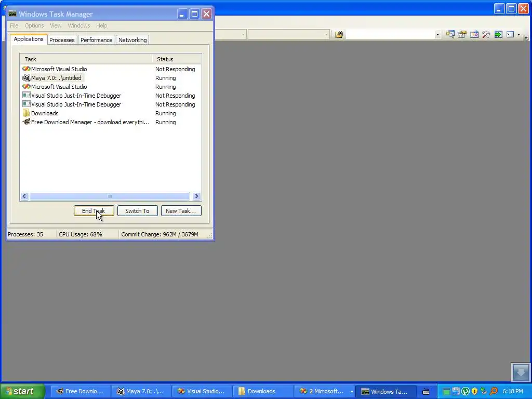Select the Applications tab
This screenshot has width=532, height=399.
(29, 39)
